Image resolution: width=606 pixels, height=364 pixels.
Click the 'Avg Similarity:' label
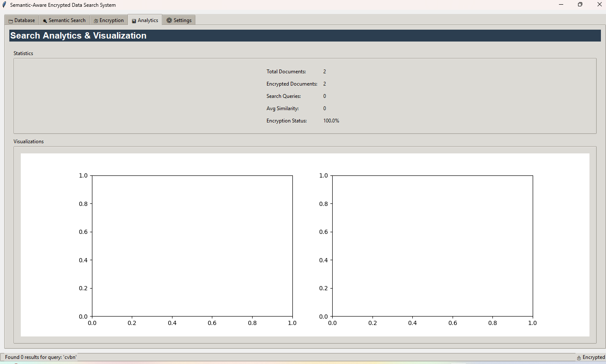[x=282, y=108]
